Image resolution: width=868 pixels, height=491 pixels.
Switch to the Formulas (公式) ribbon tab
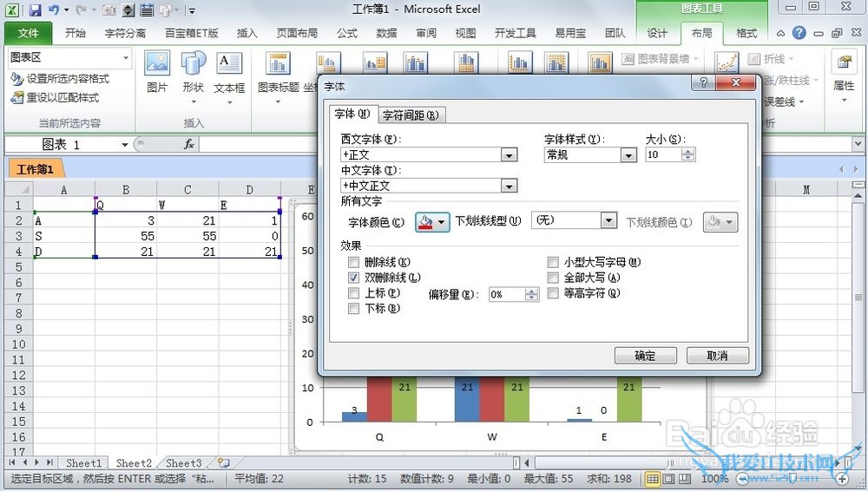pos(346,33)
